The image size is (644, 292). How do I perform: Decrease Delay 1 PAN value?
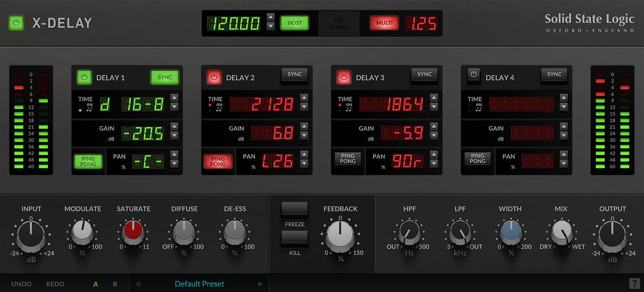coord(174,164)
